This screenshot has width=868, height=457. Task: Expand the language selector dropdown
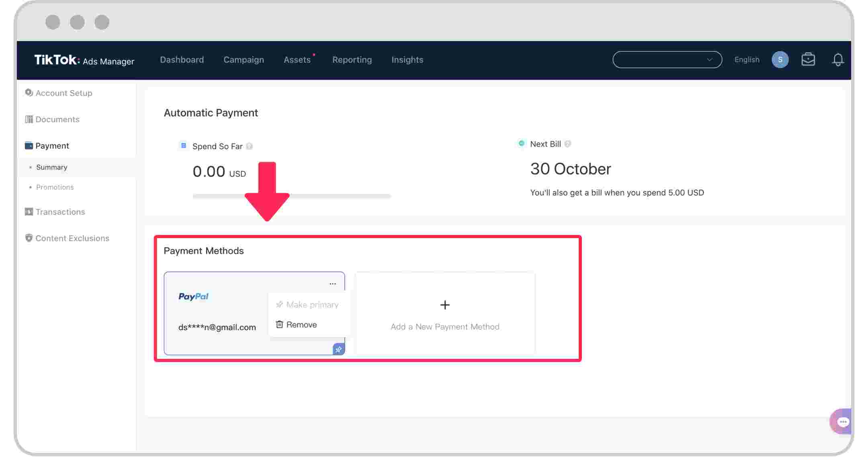point(746,59)
